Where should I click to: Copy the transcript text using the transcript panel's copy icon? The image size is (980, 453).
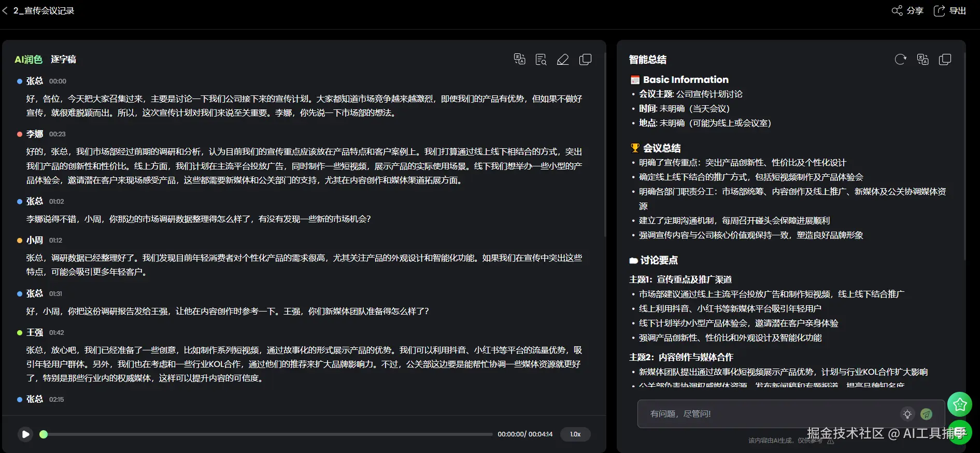(x=585, y=60)
